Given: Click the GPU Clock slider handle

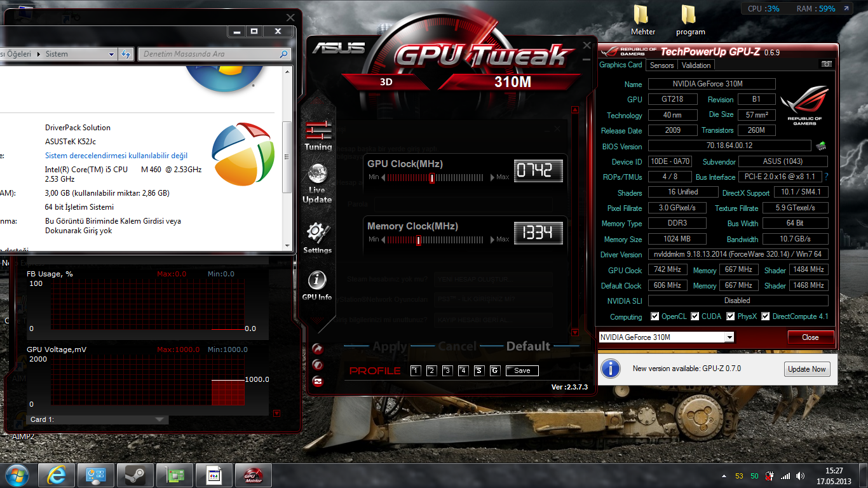Looking at the screenshot, I should tap(431, 178).
